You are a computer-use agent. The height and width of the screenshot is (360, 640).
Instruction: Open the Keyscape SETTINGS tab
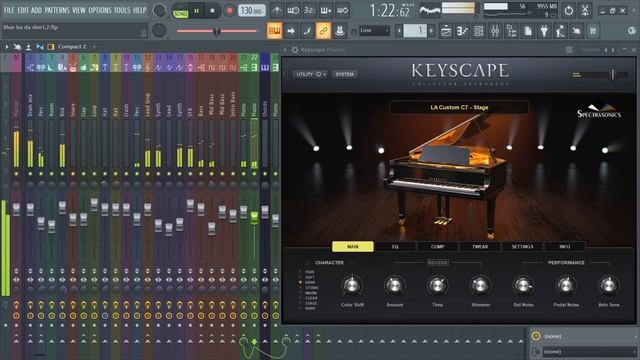click(522, 247)
